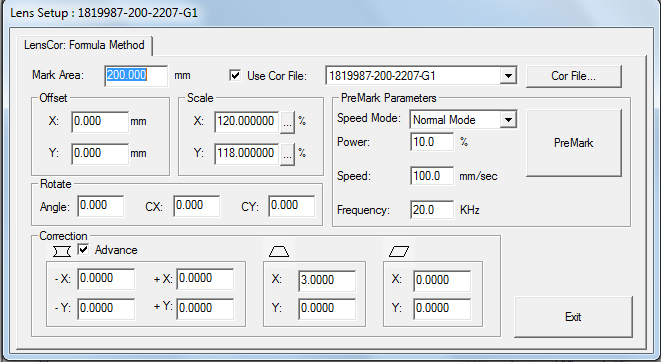The image size is (661, 362).
Task: Click the barrel correction -X field
Action: click(106, 279)
